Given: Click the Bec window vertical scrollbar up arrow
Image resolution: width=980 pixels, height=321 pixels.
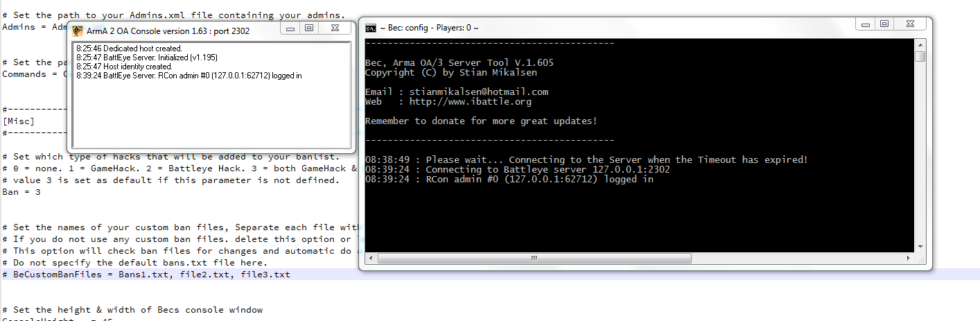Looking at the screenshot, I should (920, 44).
